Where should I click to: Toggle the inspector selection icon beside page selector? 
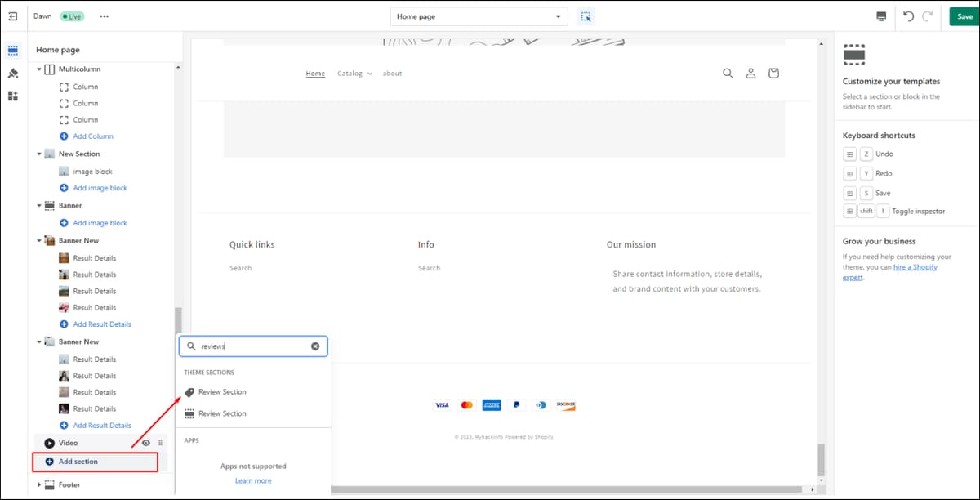pyautogui.click(x=586, y=16)
